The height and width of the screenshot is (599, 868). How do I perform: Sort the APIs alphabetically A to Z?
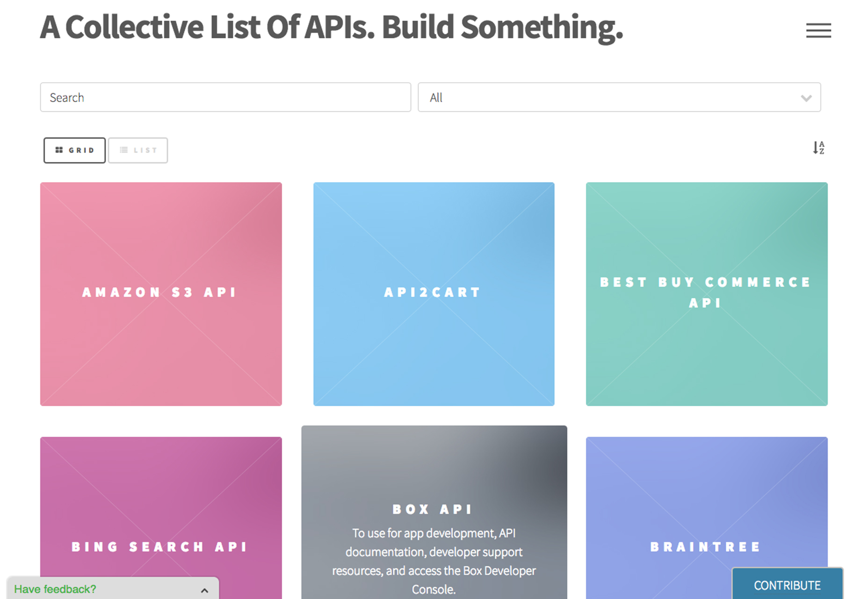click(x=818, y=148)
